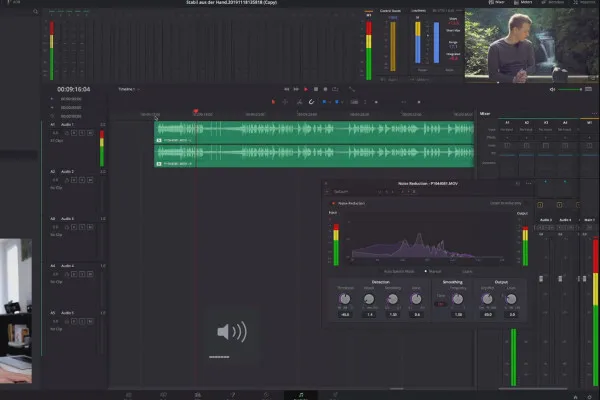This screenshot has height=400, width=600.
Task: Click the Dry/Wet knob under Output
Action: coord(487,299)
